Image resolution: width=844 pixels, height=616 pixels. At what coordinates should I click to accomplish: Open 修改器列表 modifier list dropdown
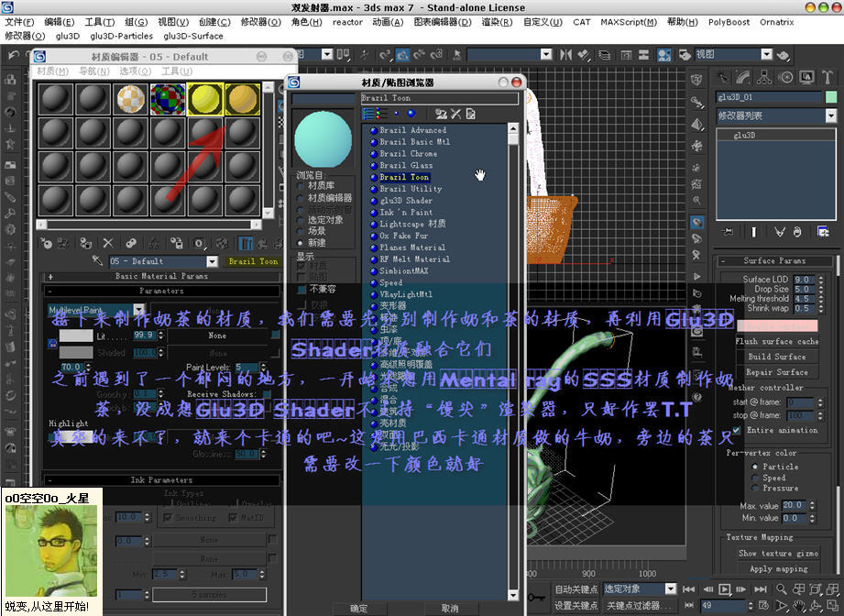830,115
